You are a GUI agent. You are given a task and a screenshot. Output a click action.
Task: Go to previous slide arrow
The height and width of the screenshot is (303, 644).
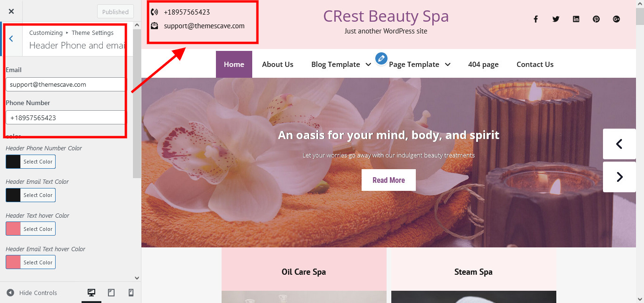tap(619, 144)
